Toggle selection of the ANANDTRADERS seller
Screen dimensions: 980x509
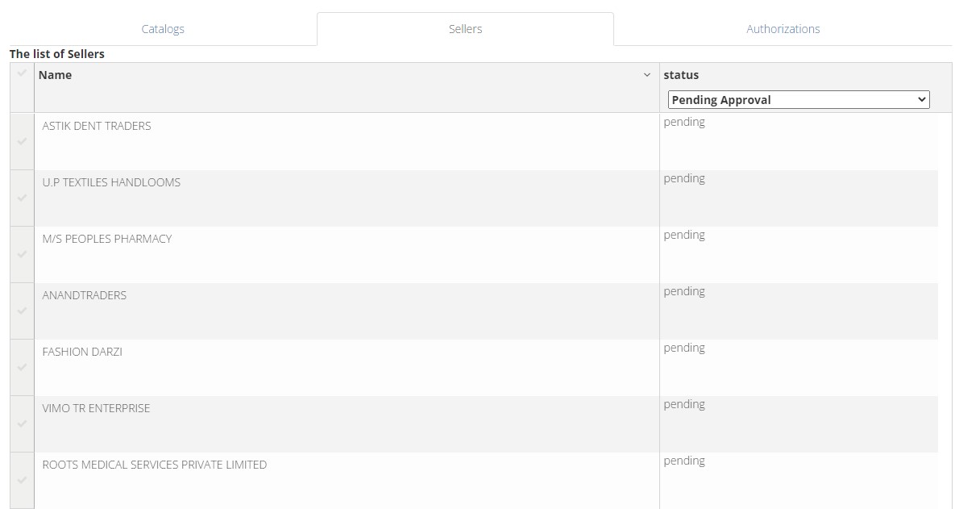[22, 311]
